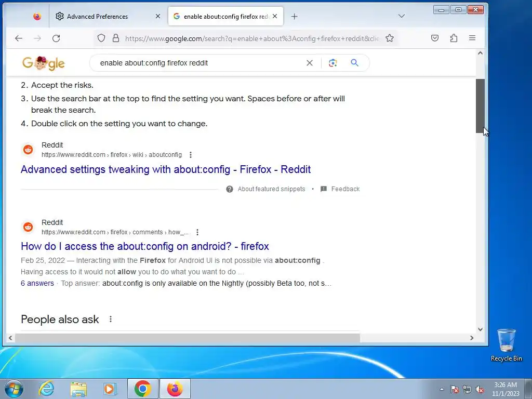Viewport: 532px width, 399px height.
Task: Open the Extensions puzzle icon
Action: click(454, 38)
